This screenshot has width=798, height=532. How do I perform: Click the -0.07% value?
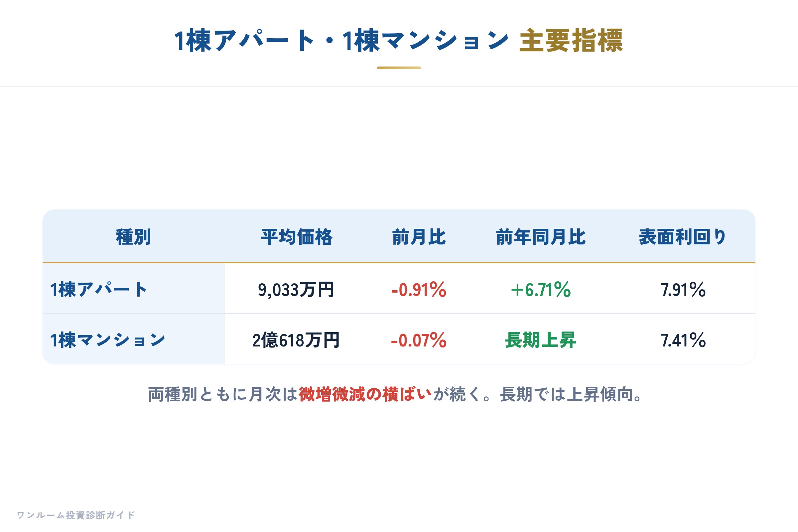[419, 340]
